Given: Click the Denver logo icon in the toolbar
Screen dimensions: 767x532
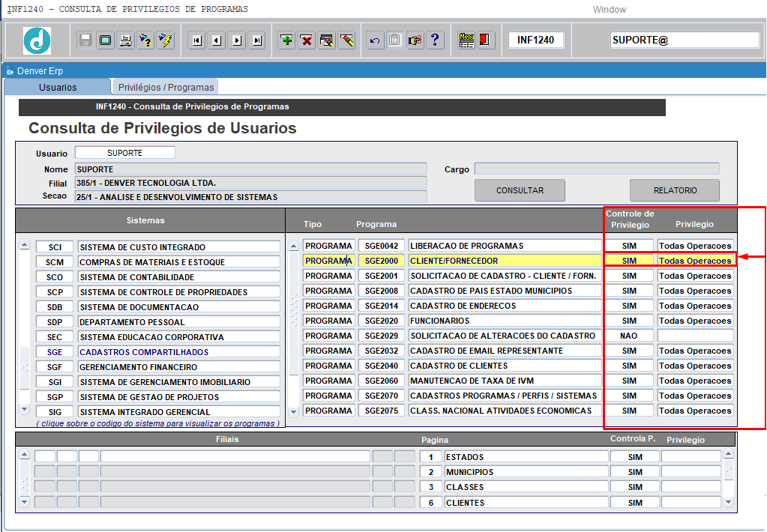Looking at the screenshot, I should tap(37, 40).
